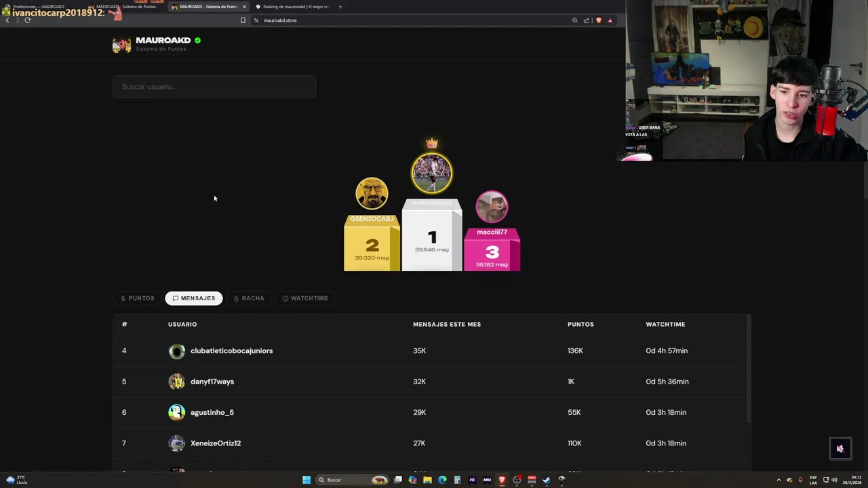Open clubatleticobocajuniors profile
Screen dimensions: 868x488
231,351
